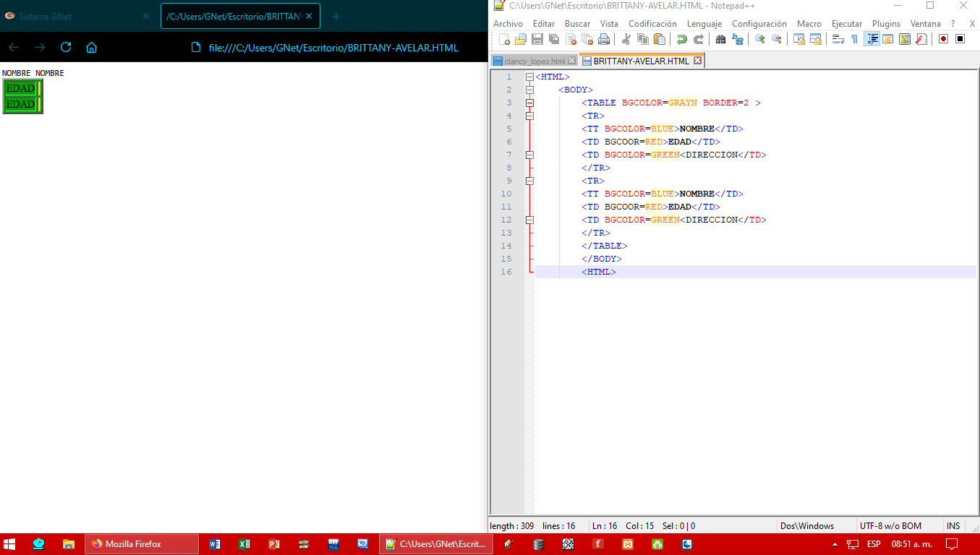The width and height of the screenshot is (980, 555).
Task: Open Find with the binoculars icon
Action: click(720, 39)
